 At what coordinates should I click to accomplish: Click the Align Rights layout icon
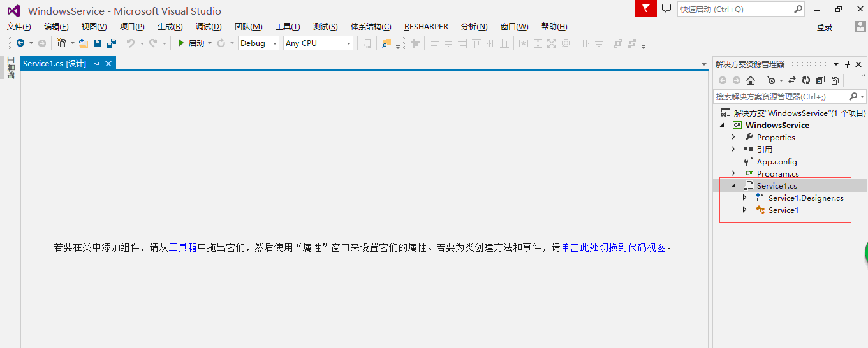click(x=462, y=43)
